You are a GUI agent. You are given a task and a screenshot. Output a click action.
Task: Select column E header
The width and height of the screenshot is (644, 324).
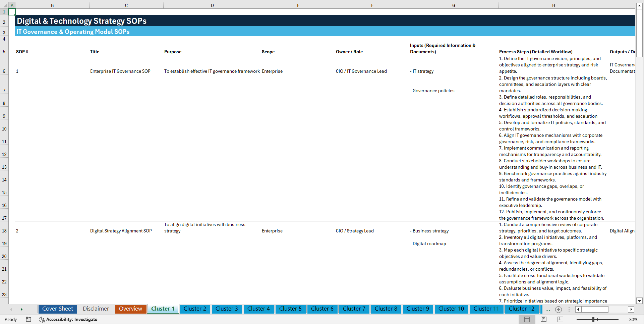pos(298,5)
